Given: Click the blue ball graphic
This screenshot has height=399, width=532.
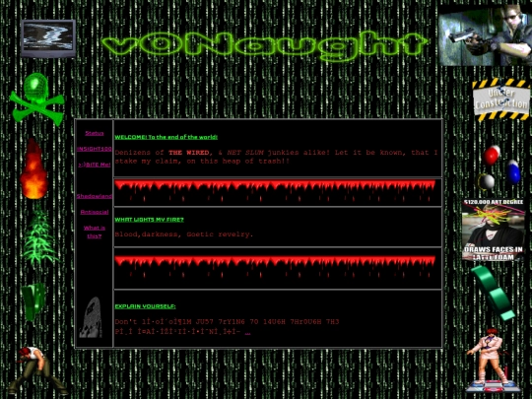Looking at the screenshot, I should click(513, 172).
